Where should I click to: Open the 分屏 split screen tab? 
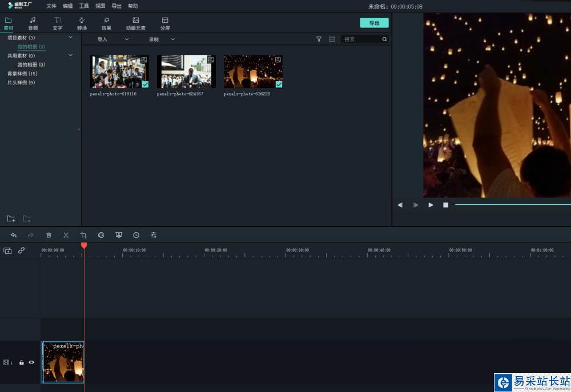coord(165,23)
